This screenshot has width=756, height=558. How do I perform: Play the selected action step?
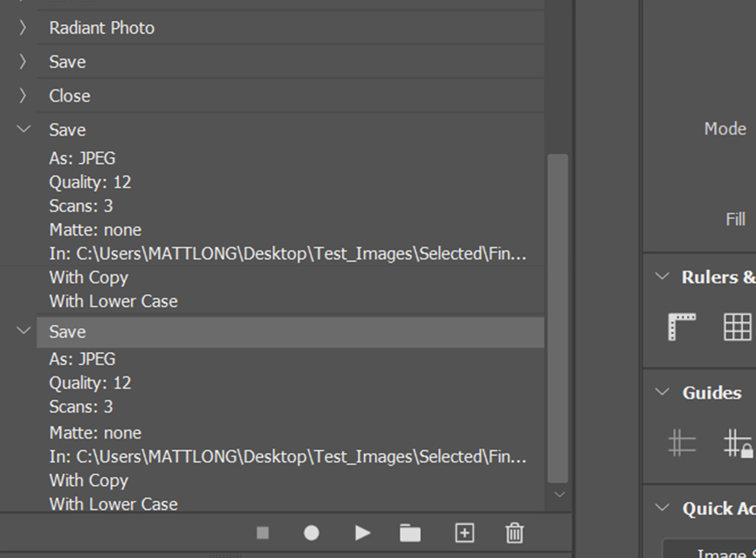pos(363,533)
